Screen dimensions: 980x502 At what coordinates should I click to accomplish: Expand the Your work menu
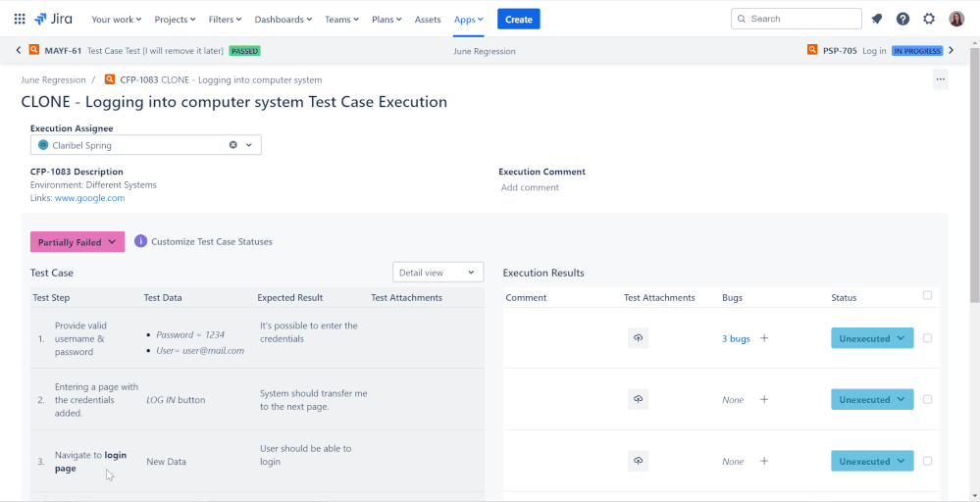point(117,20)
